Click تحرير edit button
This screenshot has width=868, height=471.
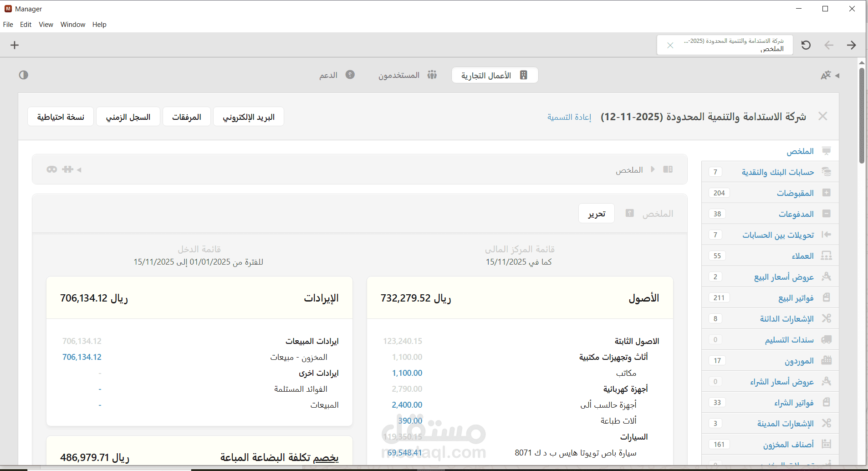(x=597, y=213)
